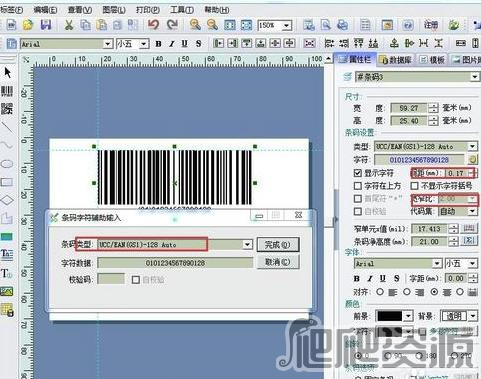Open the 代码集 自动 dropdown

tap(472, 211)
